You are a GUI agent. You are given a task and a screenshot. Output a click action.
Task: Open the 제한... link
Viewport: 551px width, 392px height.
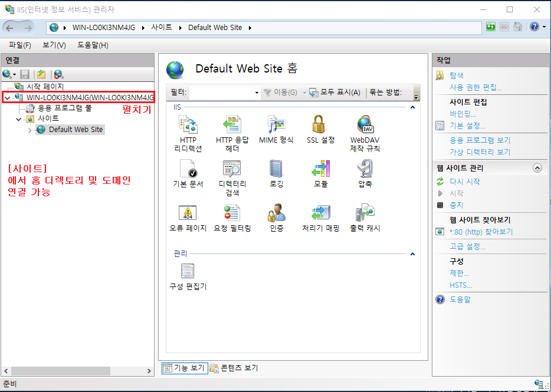pyautogui.click(x=460, y=273)
